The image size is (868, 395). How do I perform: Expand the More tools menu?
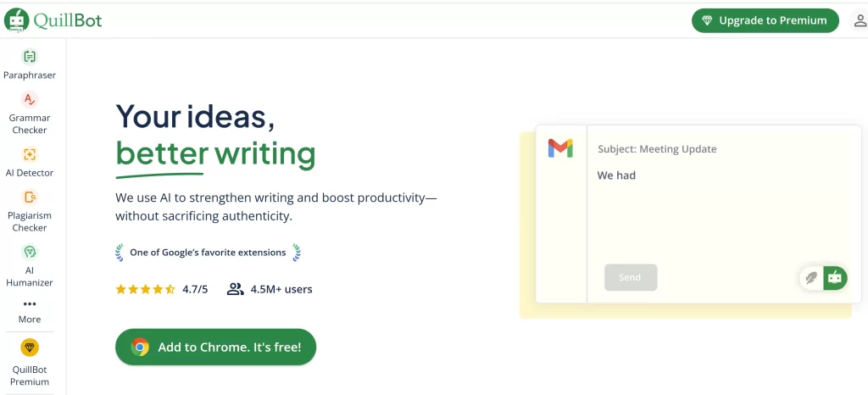[x=30, y=310]
